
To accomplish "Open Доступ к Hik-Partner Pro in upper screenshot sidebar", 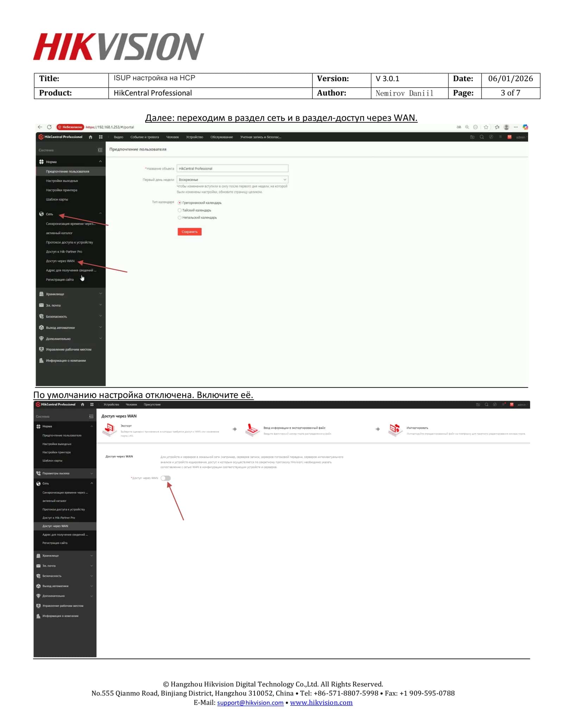I will tap(64, 252).
